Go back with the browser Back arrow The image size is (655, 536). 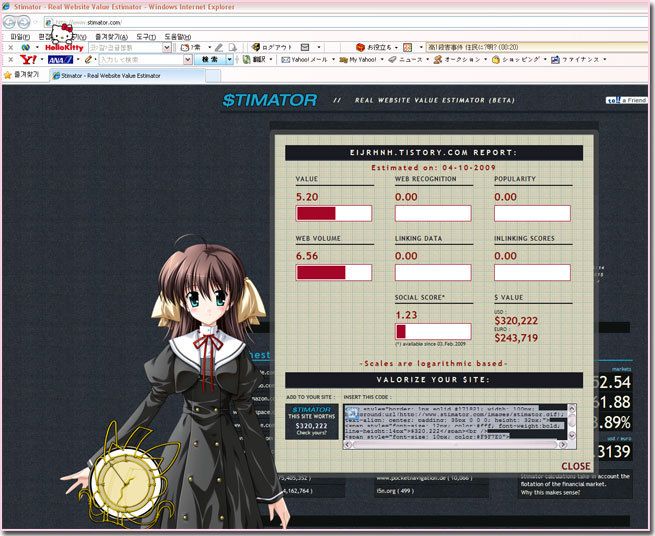click(x=9, y=22)
